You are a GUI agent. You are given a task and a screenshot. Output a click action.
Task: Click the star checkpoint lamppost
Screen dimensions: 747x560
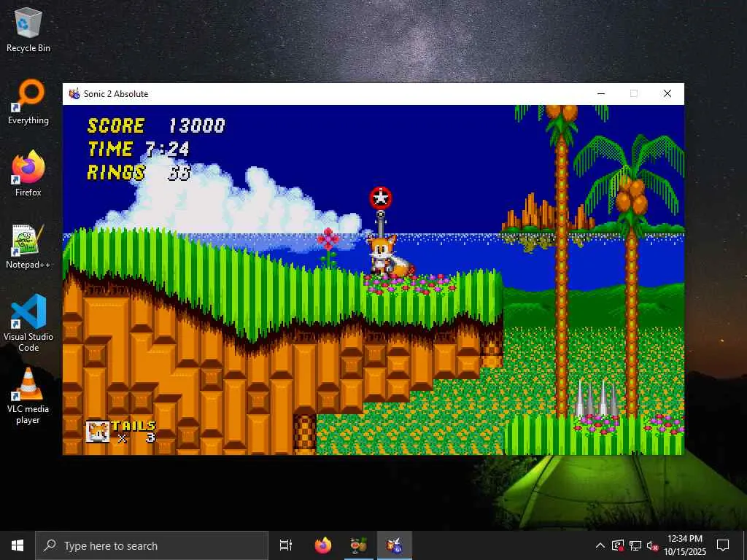(381, 212)
